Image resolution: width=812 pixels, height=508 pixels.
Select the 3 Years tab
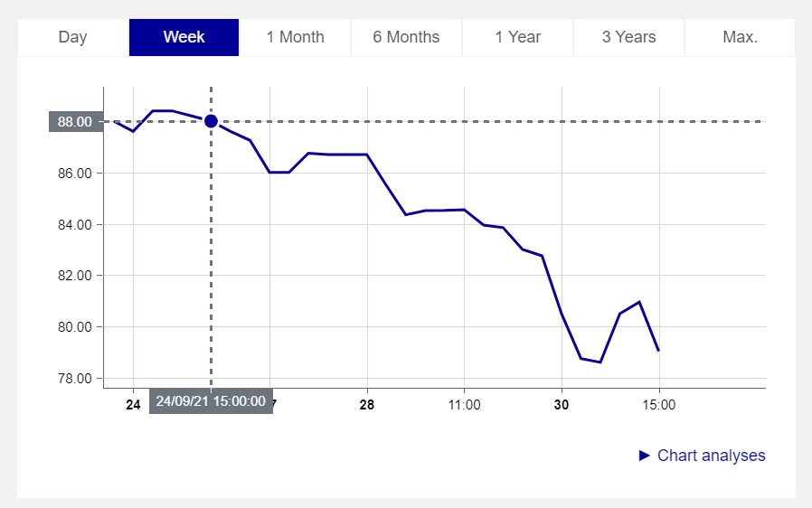628,37
